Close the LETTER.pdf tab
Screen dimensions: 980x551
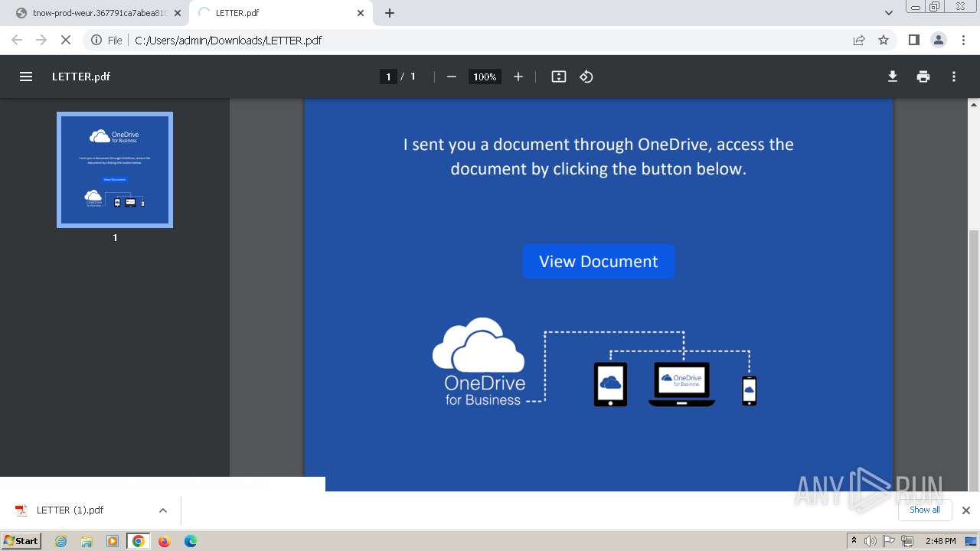click(x=361, y=13)
